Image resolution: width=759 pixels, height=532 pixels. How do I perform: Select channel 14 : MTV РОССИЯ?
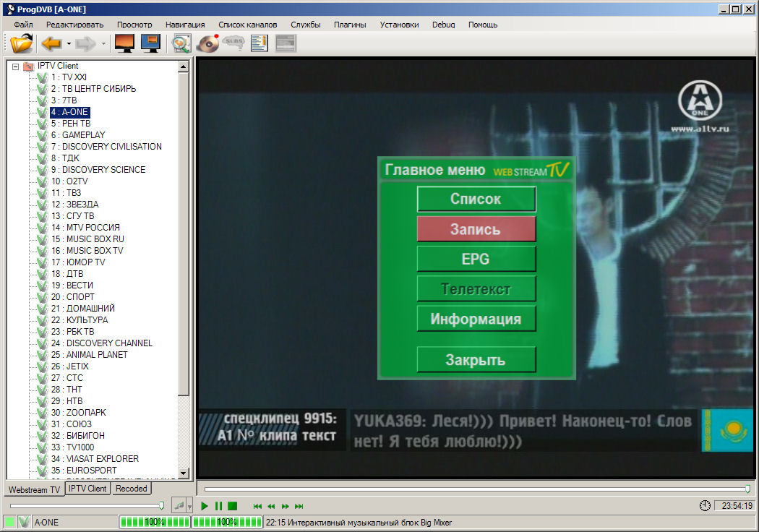point(86,228)
